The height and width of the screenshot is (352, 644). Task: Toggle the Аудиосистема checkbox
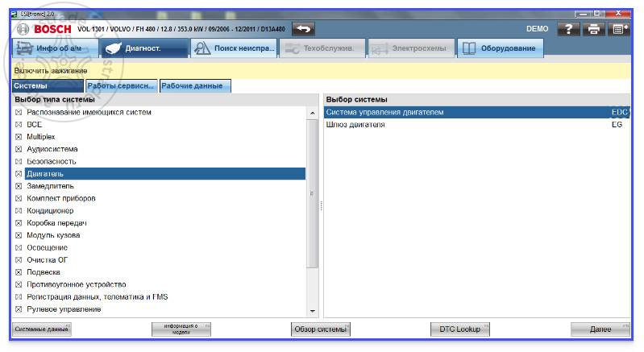click(x=19, y=149)
